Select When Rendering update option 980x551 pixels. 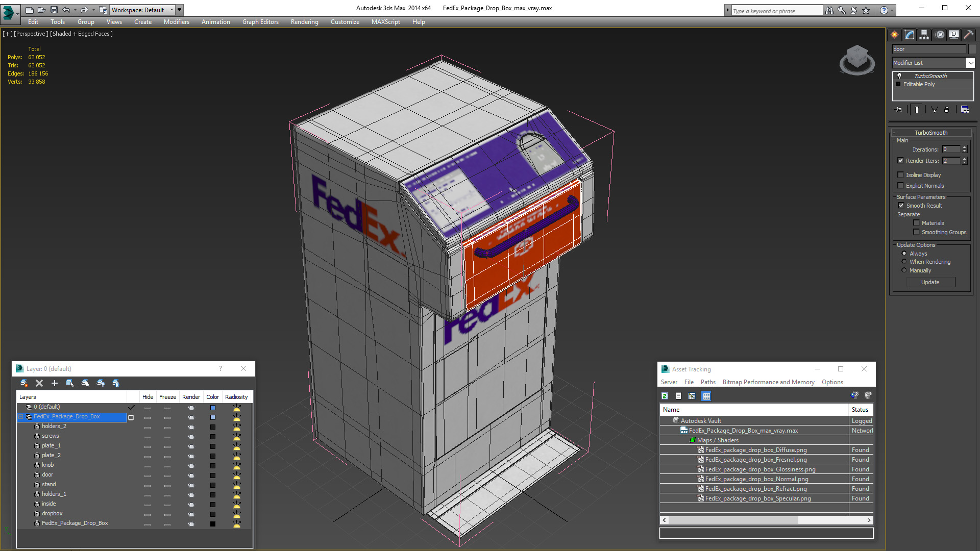904,262
